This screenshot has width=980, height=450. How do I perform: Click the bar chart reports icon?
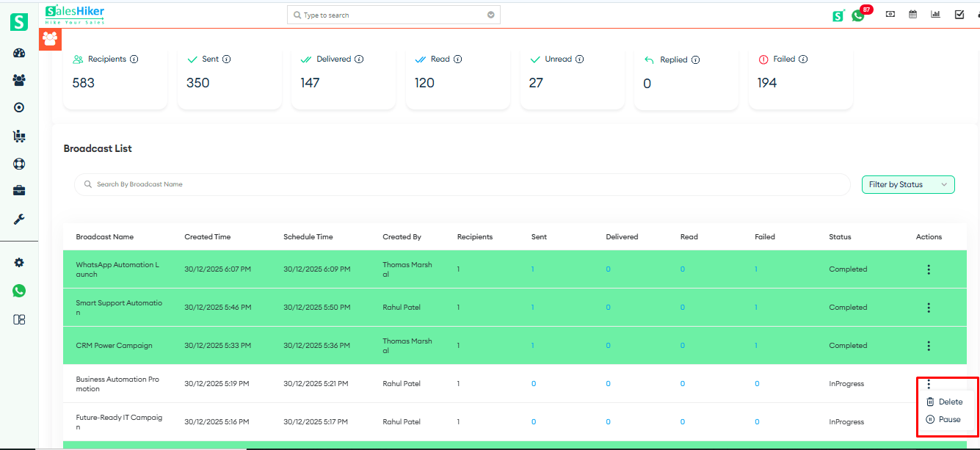pos(935,14)
